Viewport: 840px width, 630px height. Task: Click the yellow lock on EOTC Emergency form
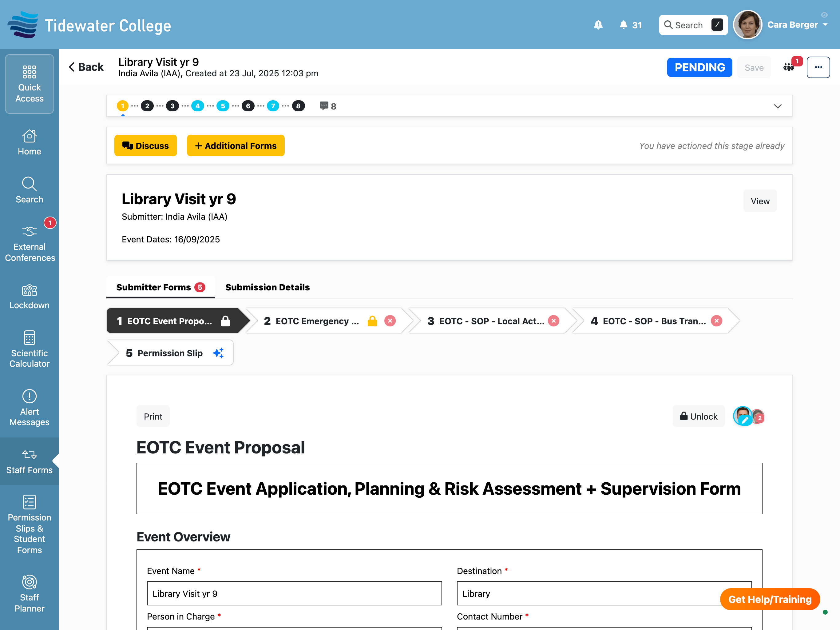pyautogui.click(x=372, y=321)
